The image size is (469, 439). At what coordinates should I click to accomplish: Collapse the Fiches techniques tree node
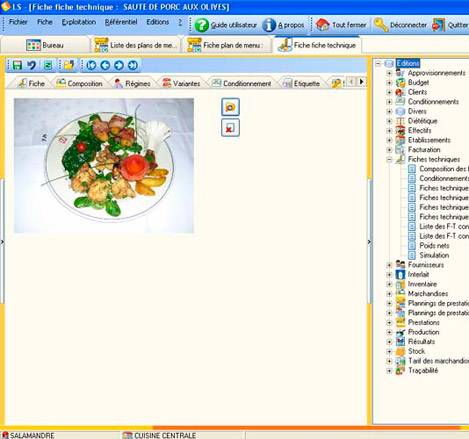[389, 159]
